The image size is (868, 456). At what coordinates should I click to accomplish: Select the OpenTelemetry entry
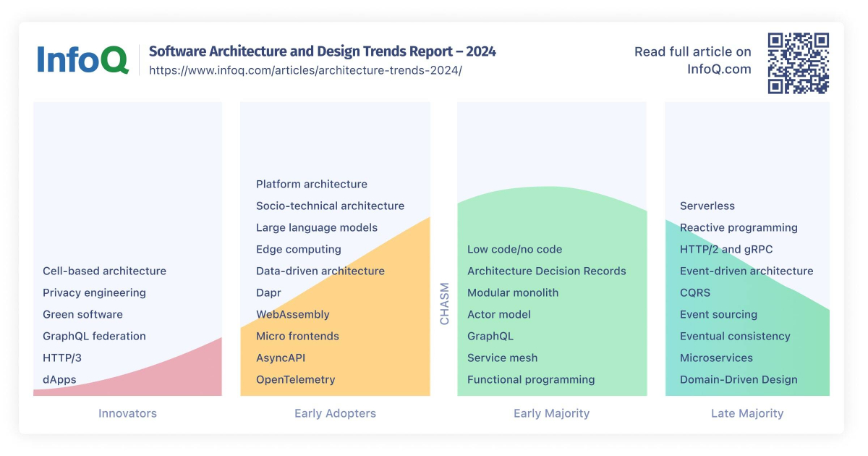[x=296, y=379]
